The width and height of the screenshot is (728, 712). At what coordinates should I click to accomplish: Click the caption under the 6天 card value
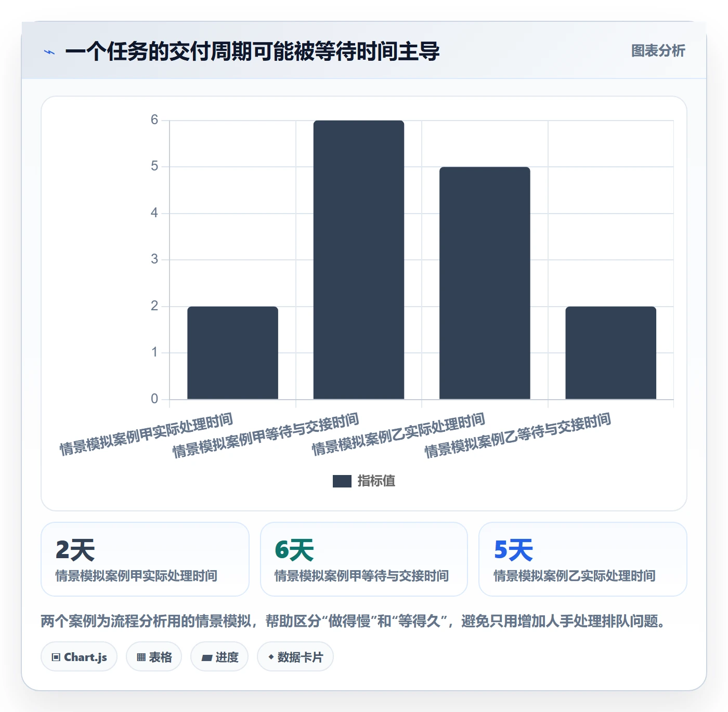click(x=361, y=576)
